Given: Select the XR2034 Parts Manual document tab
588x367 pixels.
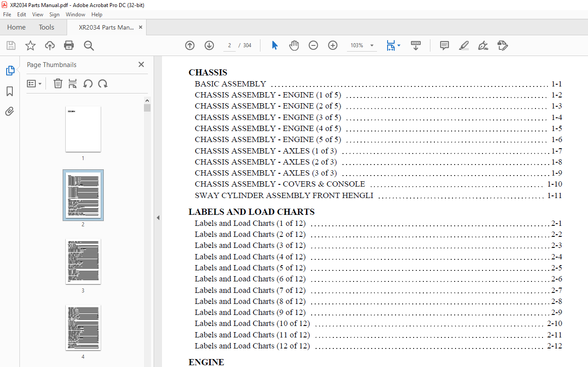Looking at the screenshot, I should [106, 27].
